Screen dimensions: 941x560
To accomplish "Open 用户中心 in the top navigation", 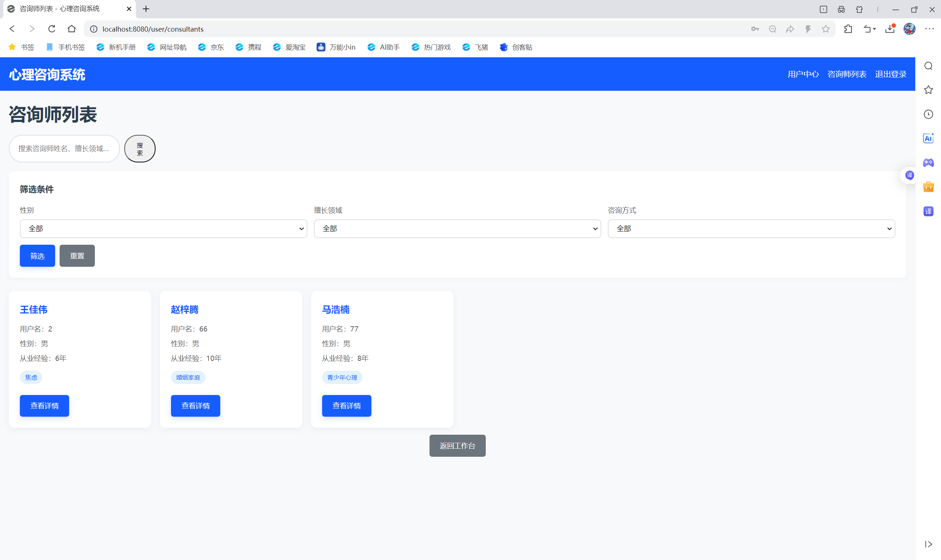I will pos(803,74).
